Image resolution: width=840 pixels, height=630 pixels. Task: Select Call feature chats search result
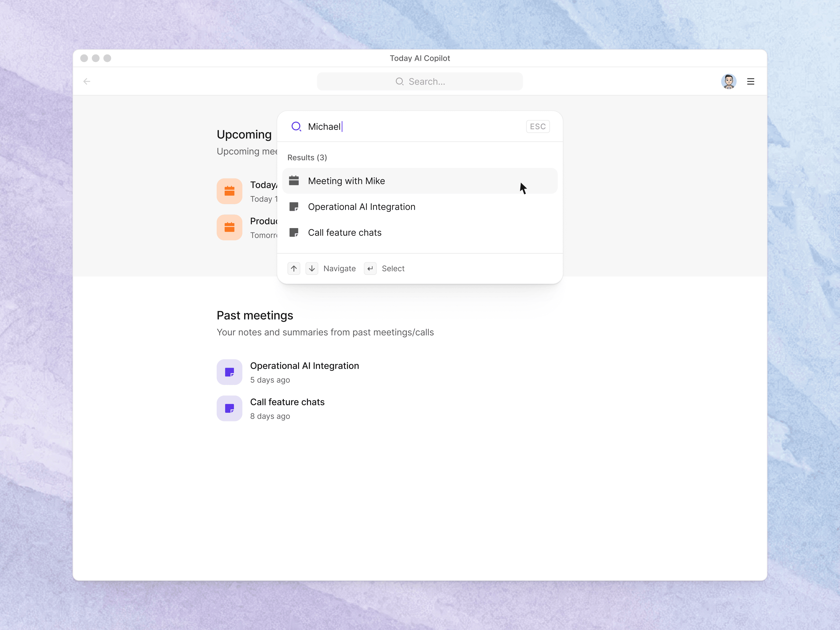(344, 232)
